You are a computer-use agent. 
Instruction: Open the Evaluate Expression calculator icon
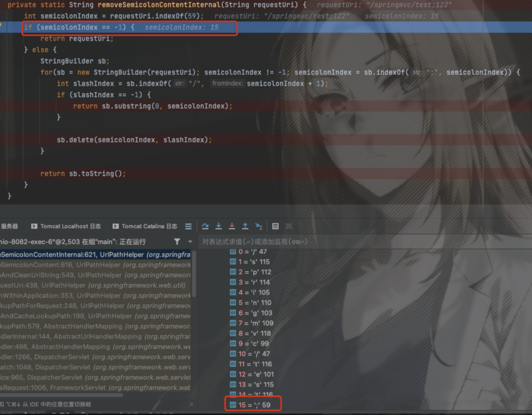tap(275, 226)
